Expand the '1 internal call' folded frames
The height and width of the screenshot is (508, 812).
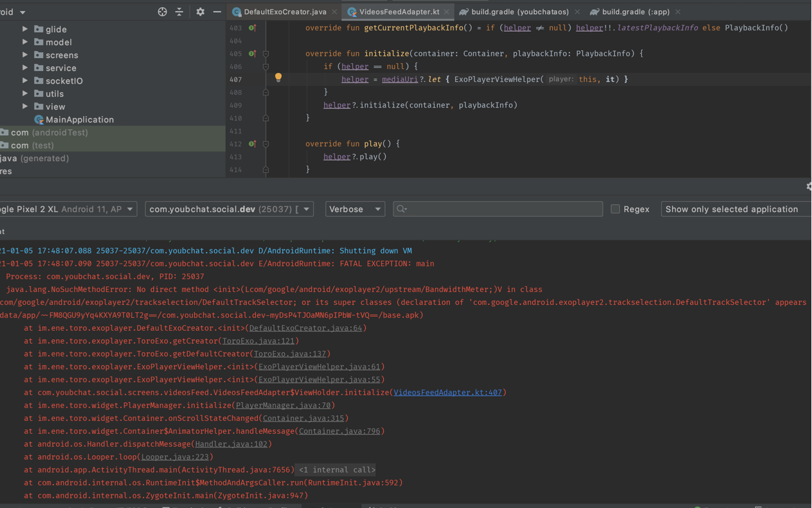pyautogui.click(x=337, y=470)
